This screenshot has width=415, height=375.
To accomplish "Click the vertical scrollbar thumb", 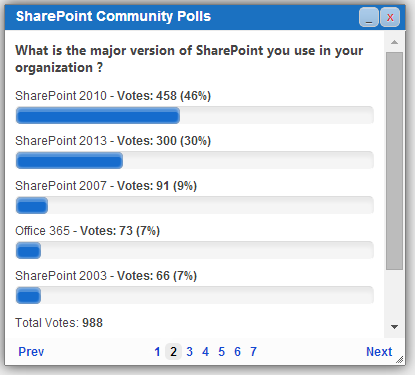I will click(394, 161).
